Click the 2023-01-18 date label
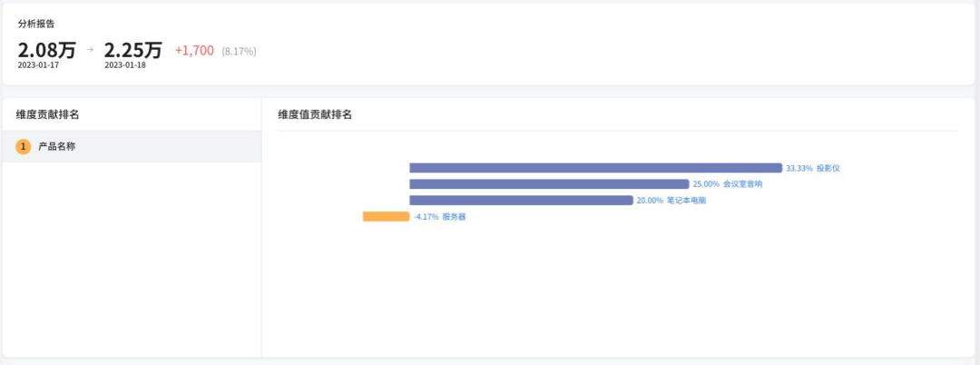The height and width of the screenshot is (365, 980). [x=125, y=66]
